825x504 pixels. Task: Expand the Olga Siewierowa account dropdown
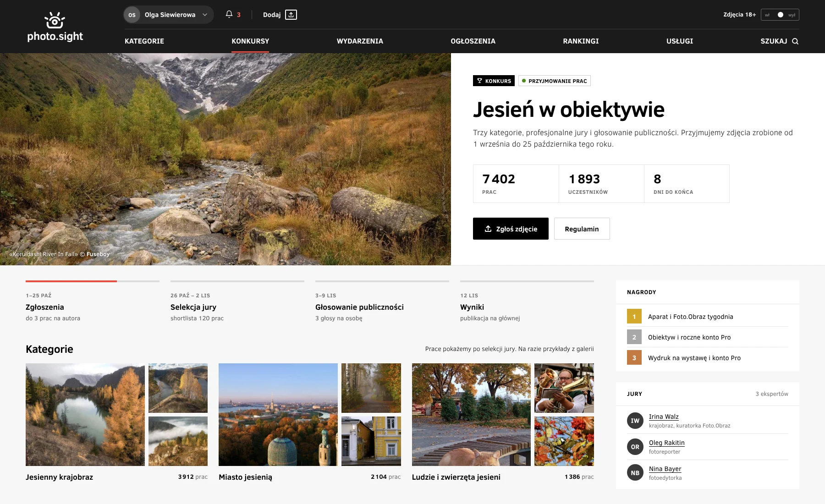pyautogui.click(x=205, y=15)
